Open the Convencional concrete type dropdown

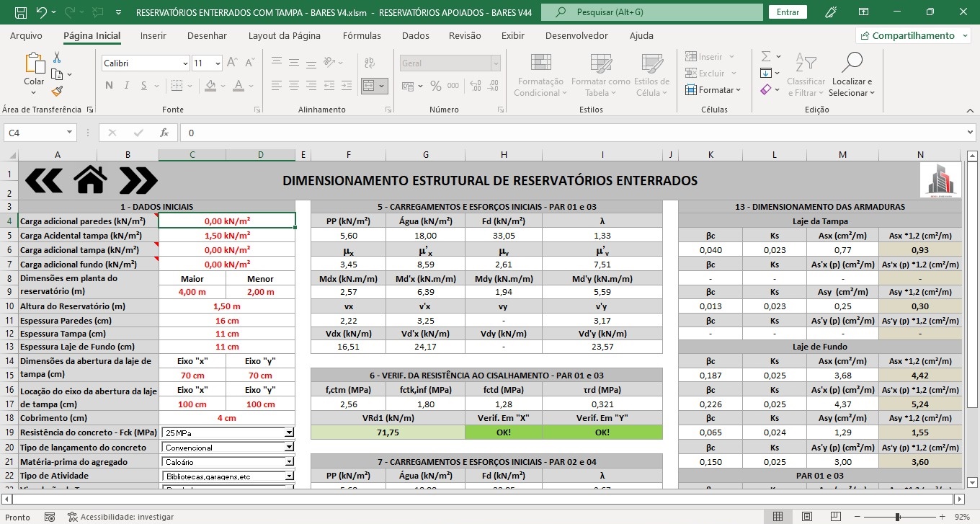pos(289,447)
